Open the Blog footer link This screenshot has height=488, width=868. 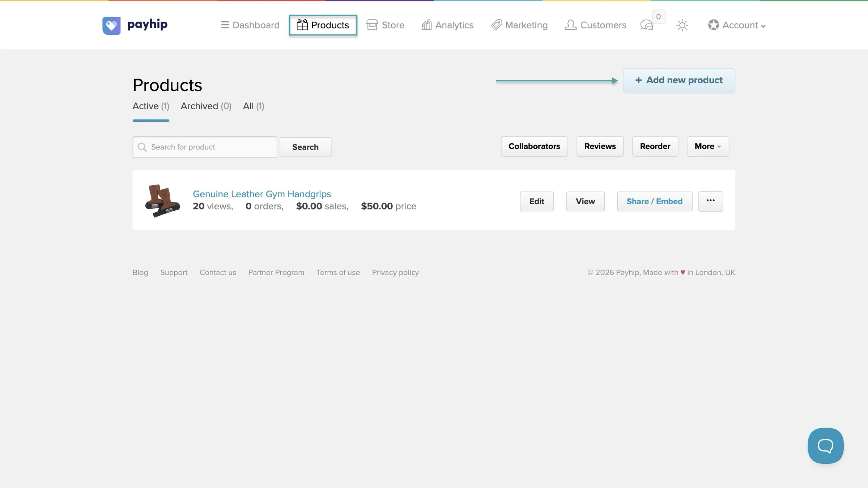coord(140,273)
